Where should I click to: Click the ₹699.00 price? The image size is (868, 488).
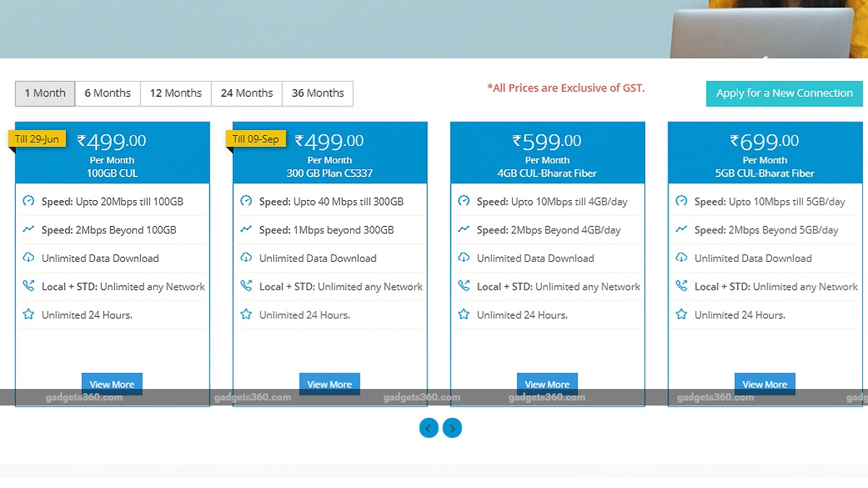[x=765, y=141]
